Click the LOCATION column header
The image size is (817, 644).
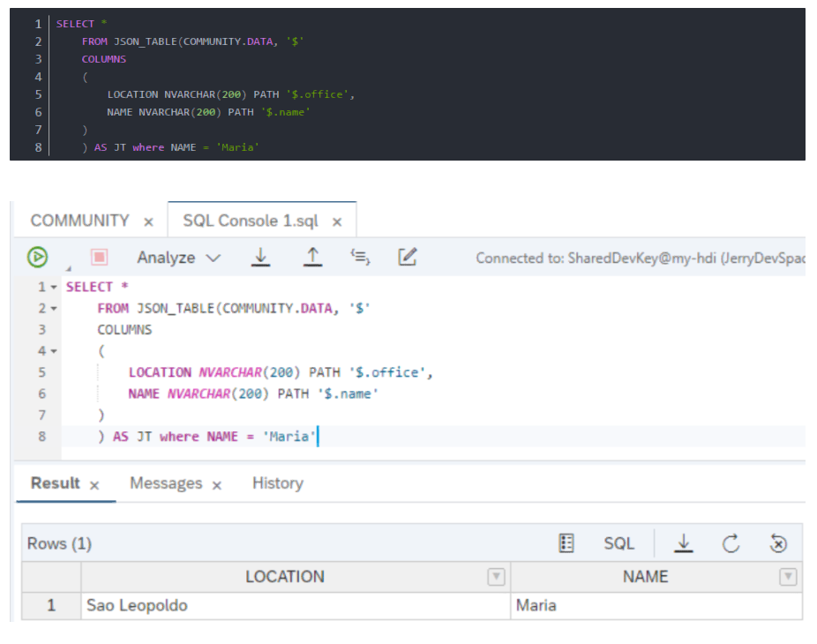point(285,577)
